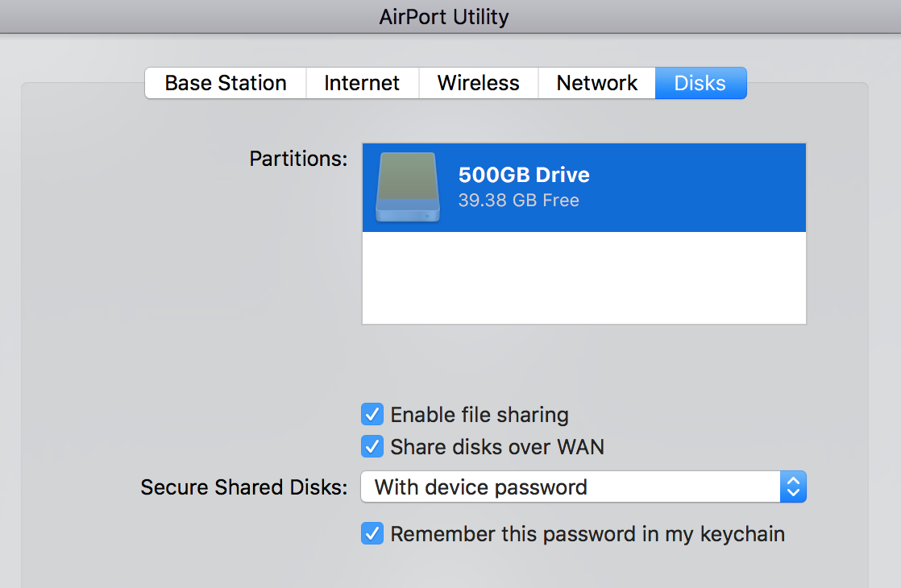
Task: Switch to the Base Station tab
Action: point(225,82)
